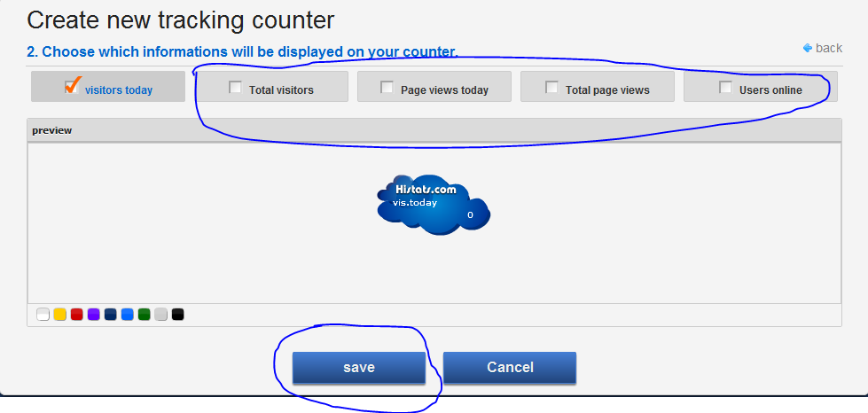
Task: Click the save button
Action: [359, 368]
